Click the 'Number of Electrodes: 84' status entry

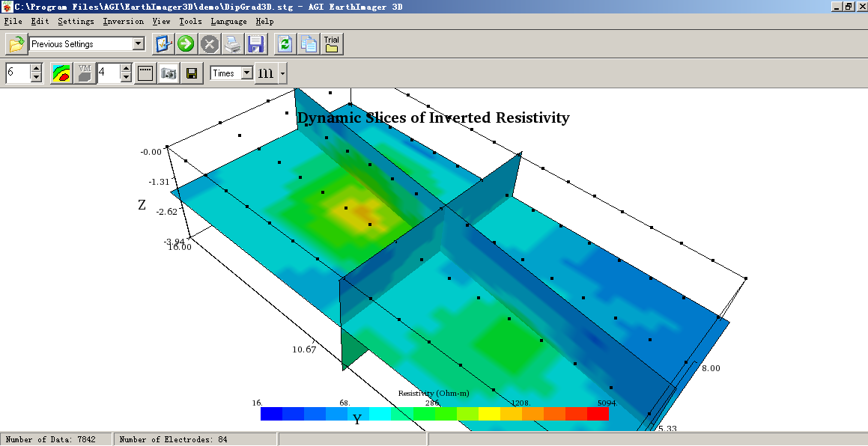tap(173, 439)
